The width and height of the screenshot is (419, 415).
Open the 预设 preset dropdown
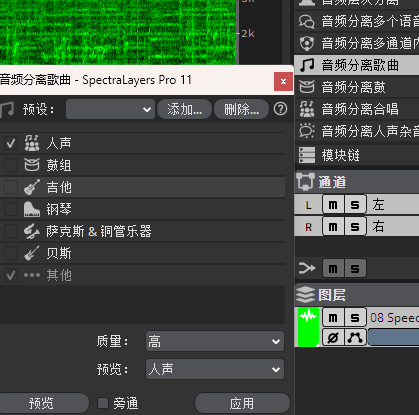(110, 109)
